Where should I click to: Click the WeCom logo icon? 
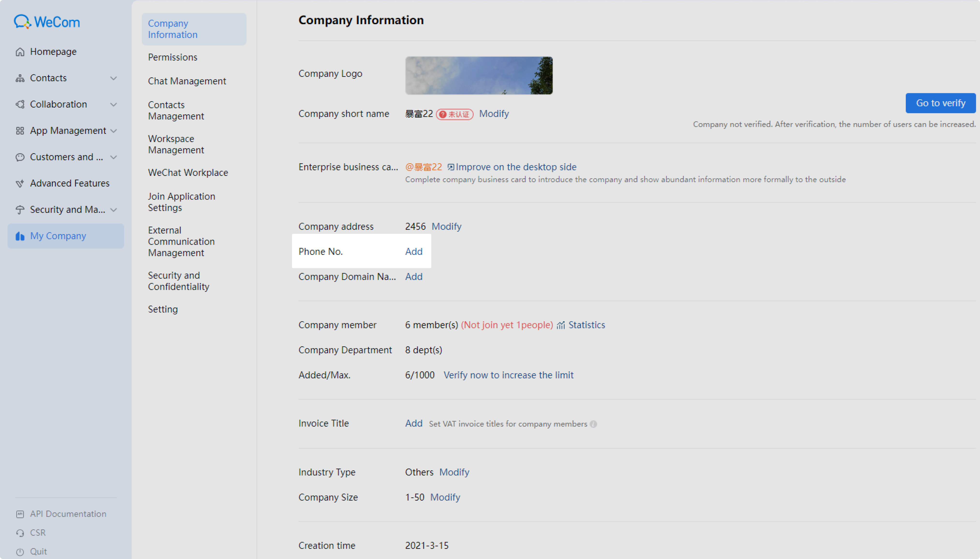pos(22,22)
